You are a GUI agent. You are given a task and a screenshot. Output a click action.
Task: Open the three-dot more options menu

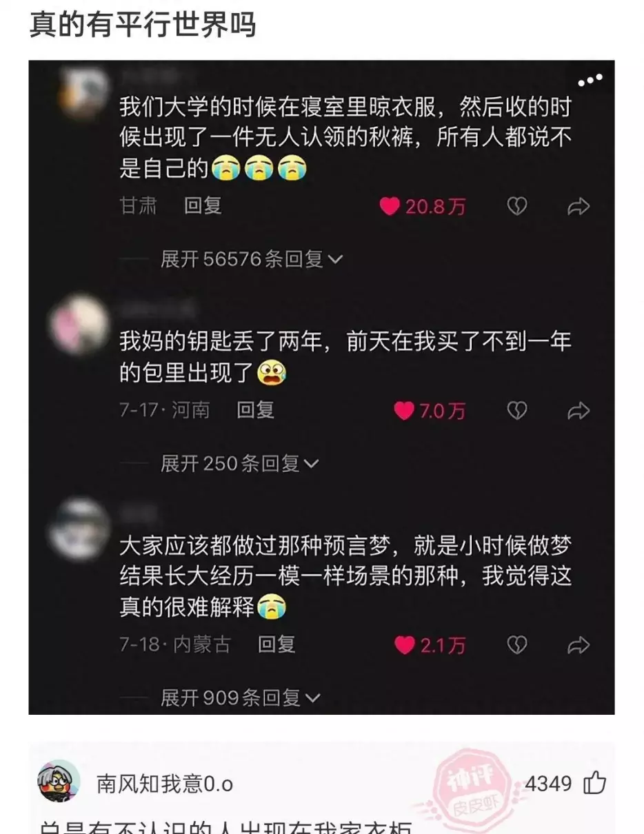tap(590, 81)
